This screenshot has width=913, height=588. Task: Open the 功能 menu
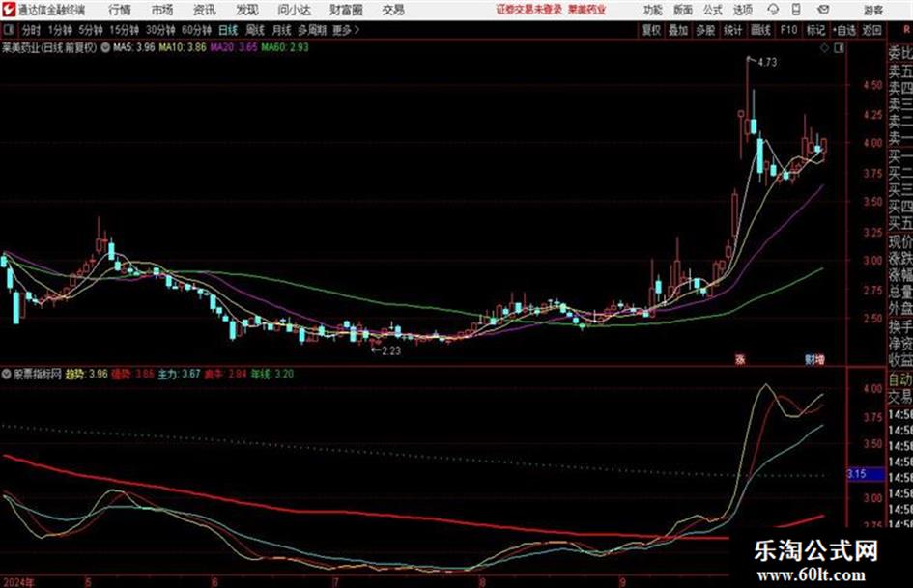point(653,10)
